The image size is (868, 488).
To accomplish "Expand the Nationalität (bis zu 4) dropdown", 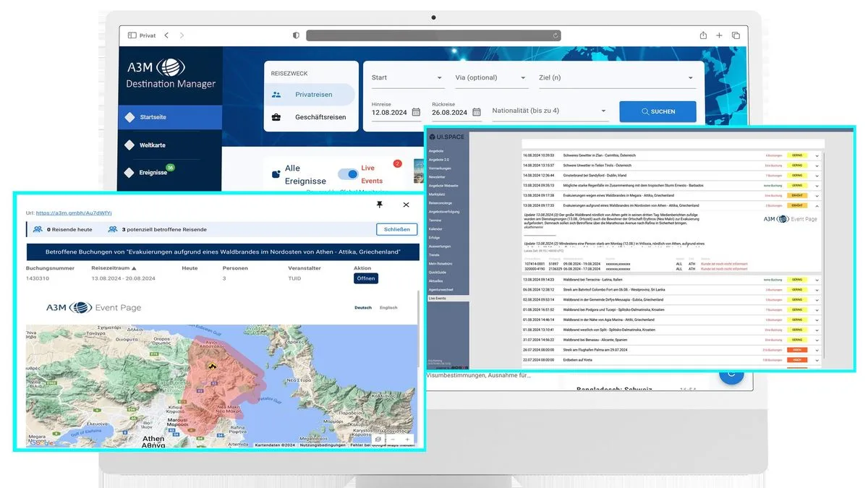I will [549, 111].
